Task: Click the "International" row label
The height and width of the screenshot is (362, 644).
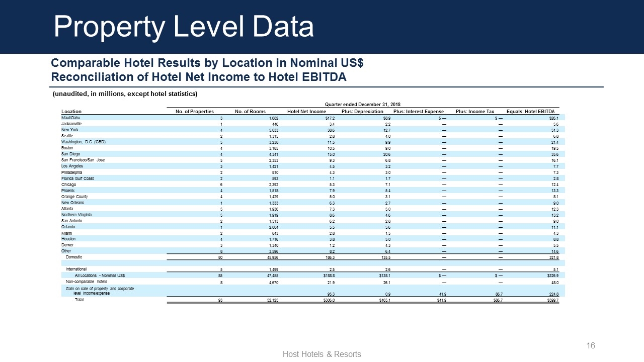Action: click(76, 269)
